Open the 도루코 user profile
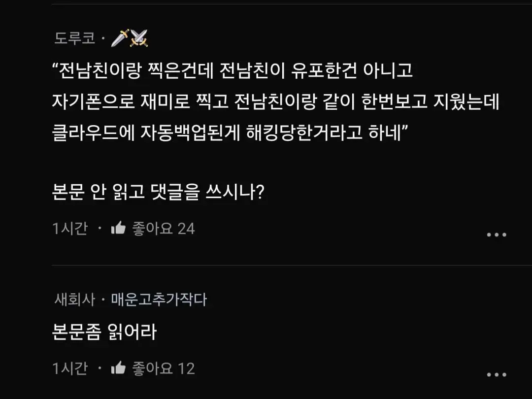The width and height of the screenshot is (532, 399). (x=75, y=38)
